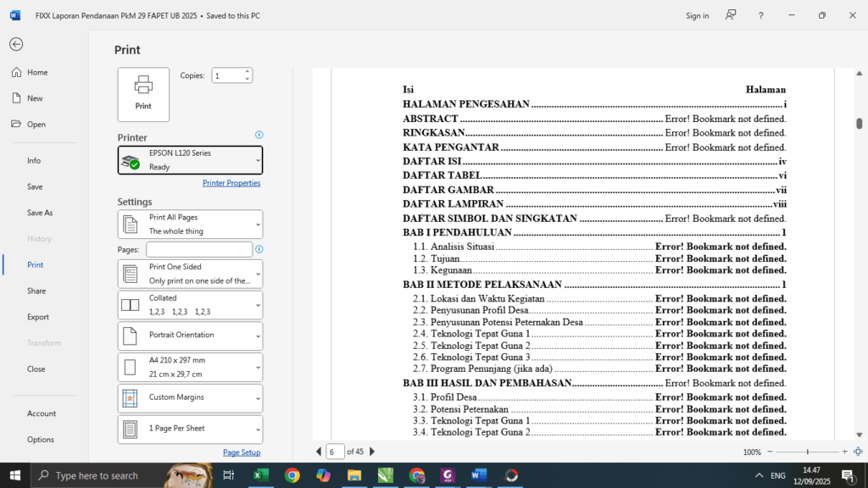Select Export in the sidebar
868x488 pixels.
tap(36, 316)
